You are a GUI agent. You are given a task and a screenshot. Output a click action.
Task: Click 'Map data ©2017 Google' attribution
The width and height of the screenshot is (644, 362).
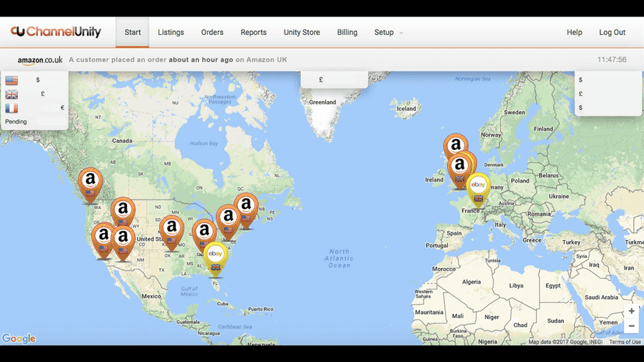point(565,342)
